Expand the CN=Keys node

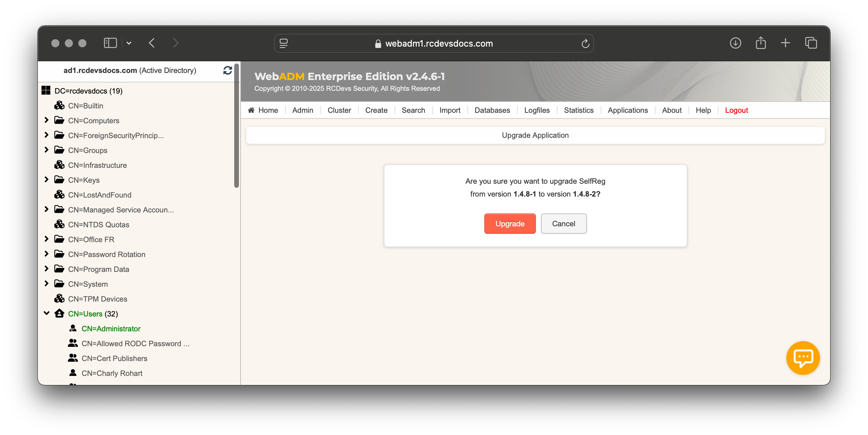(47, 180)
